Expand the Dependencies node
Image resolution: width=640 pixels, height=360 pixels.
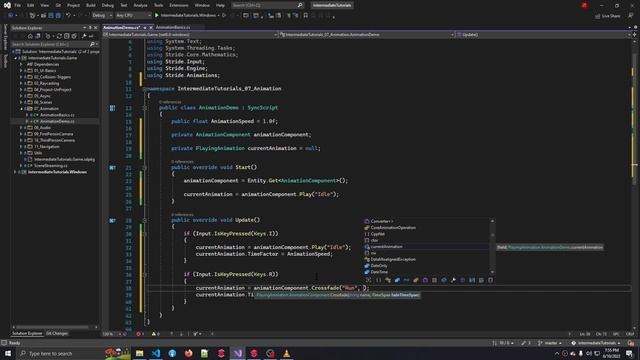tap(21, 64)
